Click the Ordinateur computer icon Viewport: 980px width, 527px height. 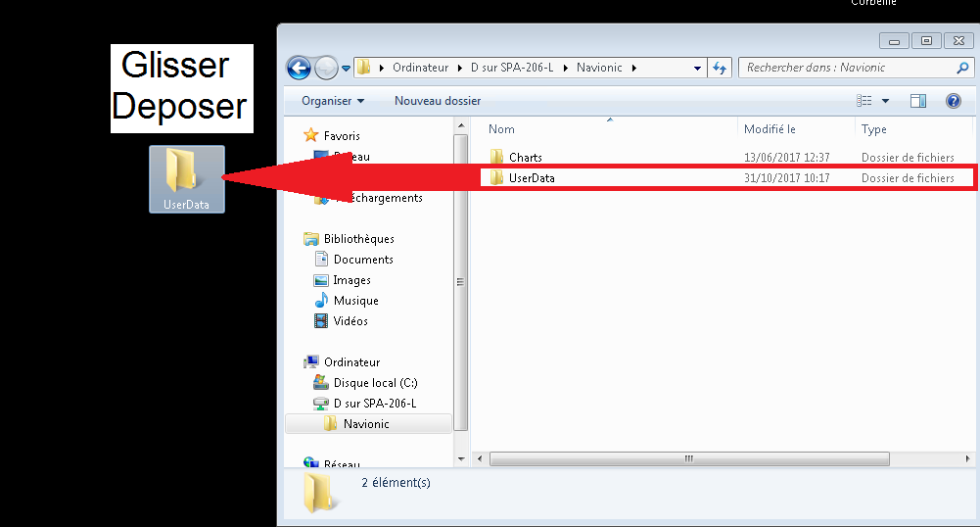point(311,362)
